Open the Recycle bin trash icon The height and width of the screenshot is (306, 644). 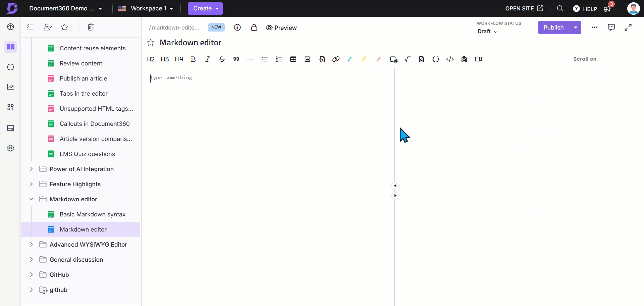(x=91, y=27)
